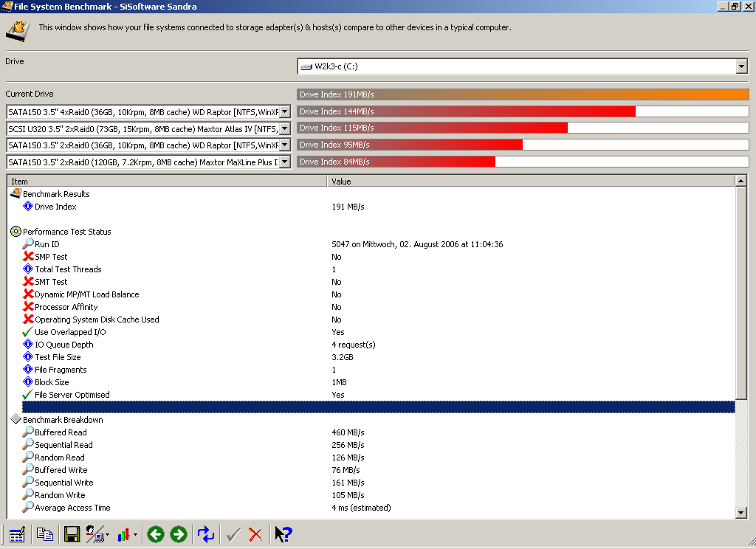Viewport: 756px width, 549px height.
Task: Click the Run ID value dated 02. August 2006
Action: 417,244
